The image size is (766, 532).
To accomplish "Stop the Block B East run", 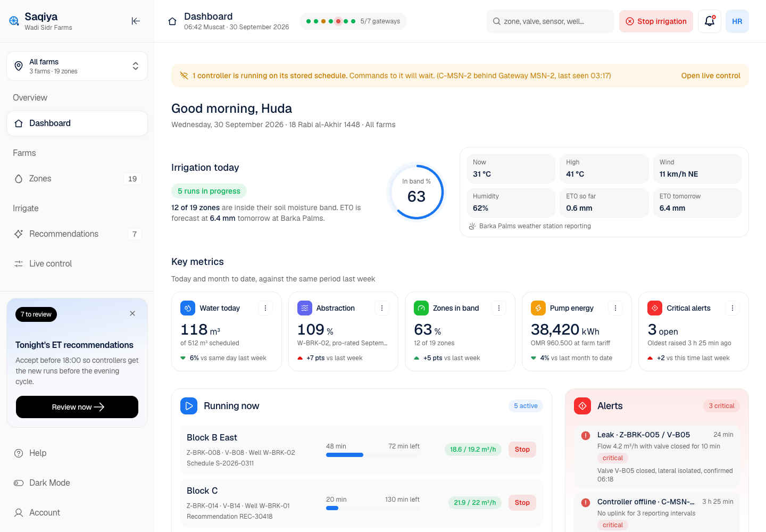I will click(x=522, y=450).
